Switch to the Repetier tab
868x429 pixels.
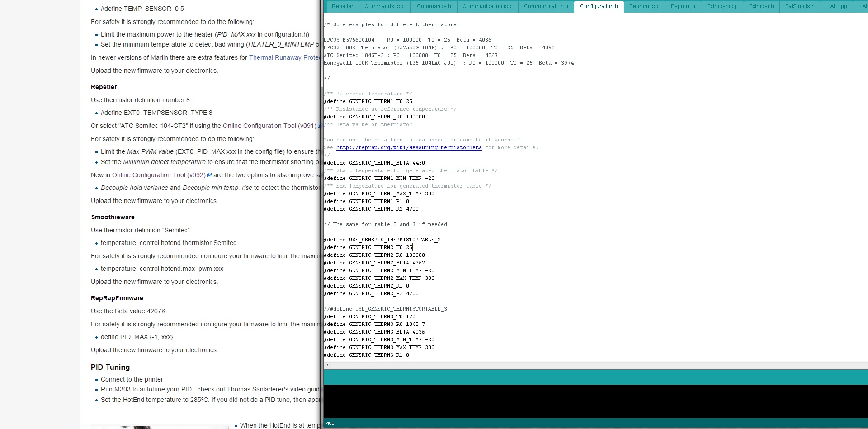[x=342, y=6]
